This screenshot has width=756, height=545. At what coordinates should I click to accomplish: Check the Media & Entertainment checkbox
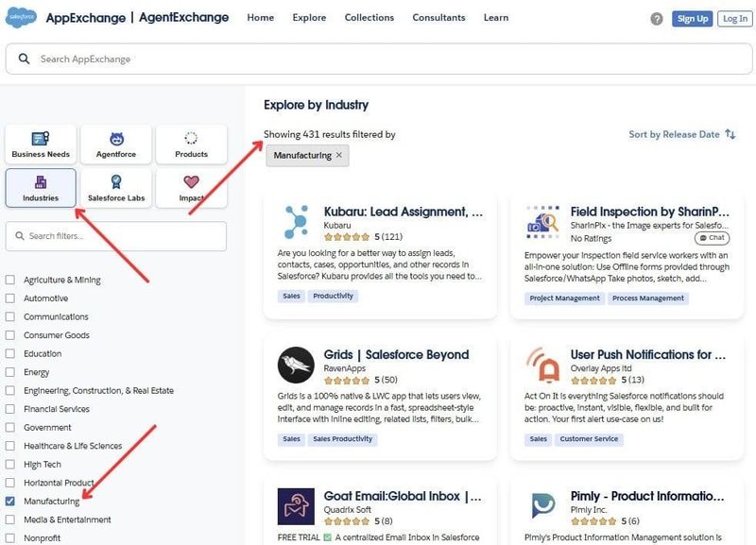[10, 519]
